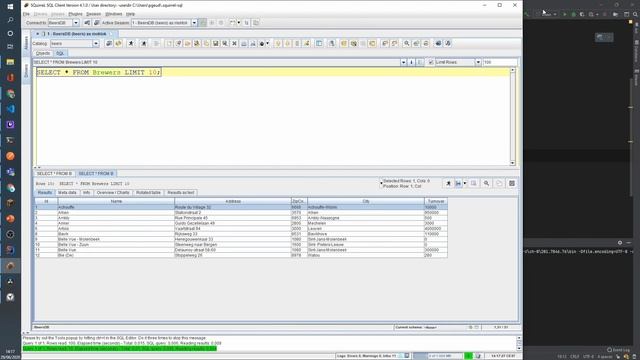
Task: Select the Stationstraat 2 address cell
Action: [233, 213]
